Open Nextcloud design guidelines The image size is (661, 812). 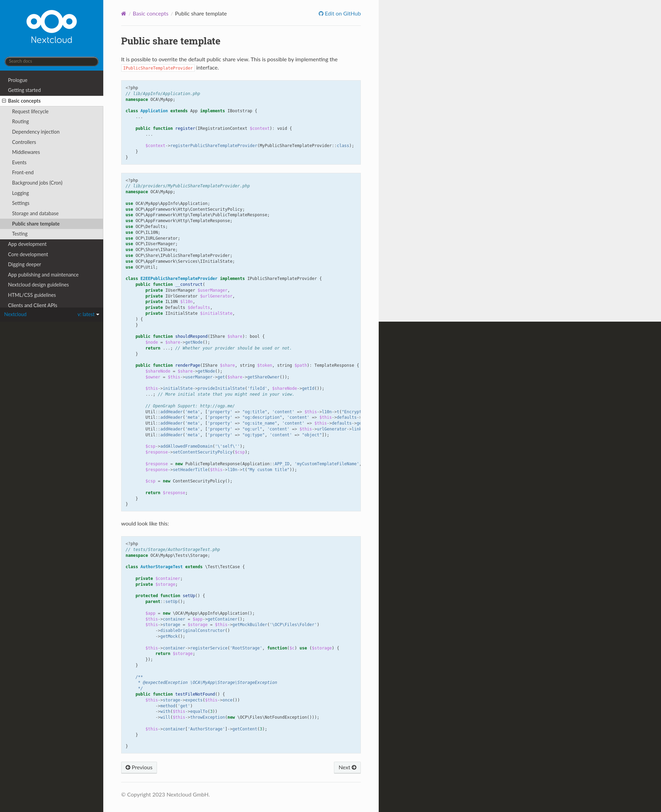click(x=38, y=285)
